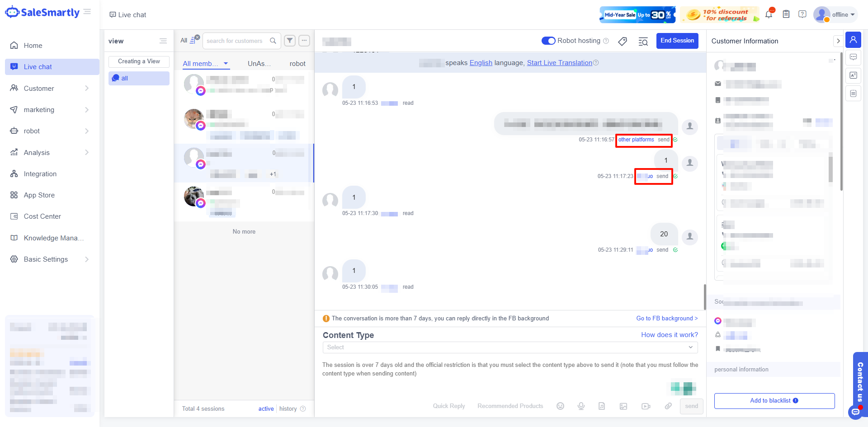868x427 pixels.
Task: Switch session list to history
Action: click(288, 408)
